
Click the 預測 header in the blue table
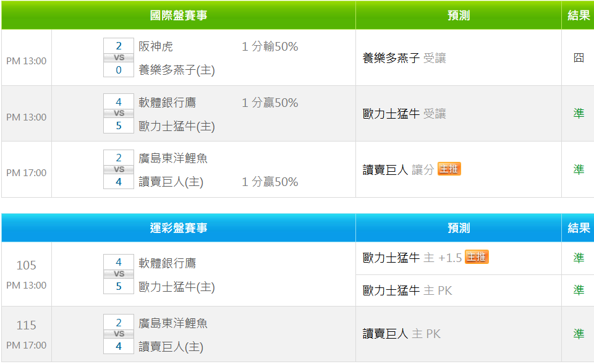(x=459, y=228)
